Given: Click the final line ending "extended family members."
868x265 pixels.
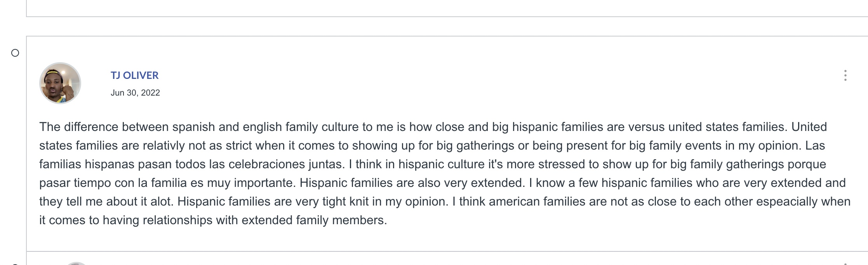Looking at the screenshot, I should [x=213, y=220].
